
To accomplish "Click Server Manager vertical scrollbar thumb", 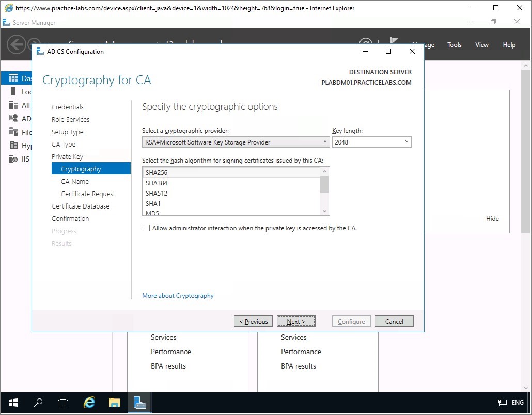I will tap(525, 151).
